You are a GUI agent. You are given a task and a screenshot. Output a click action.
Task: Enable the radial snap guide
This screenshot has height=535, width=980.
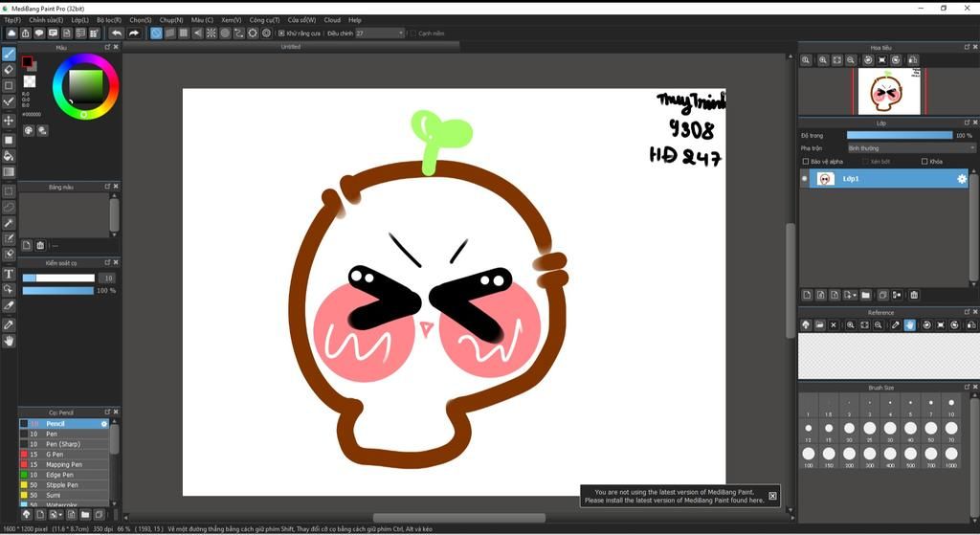[212, 33]
